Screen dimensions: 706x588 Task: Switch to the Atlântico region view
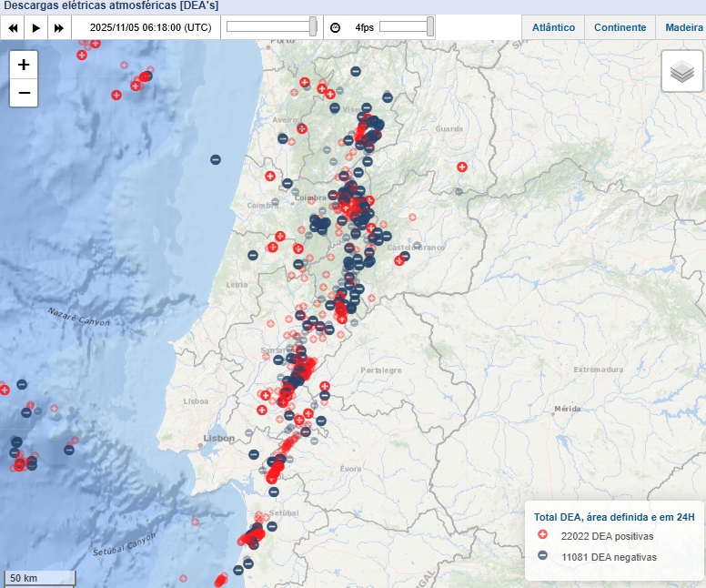[553, 27]
